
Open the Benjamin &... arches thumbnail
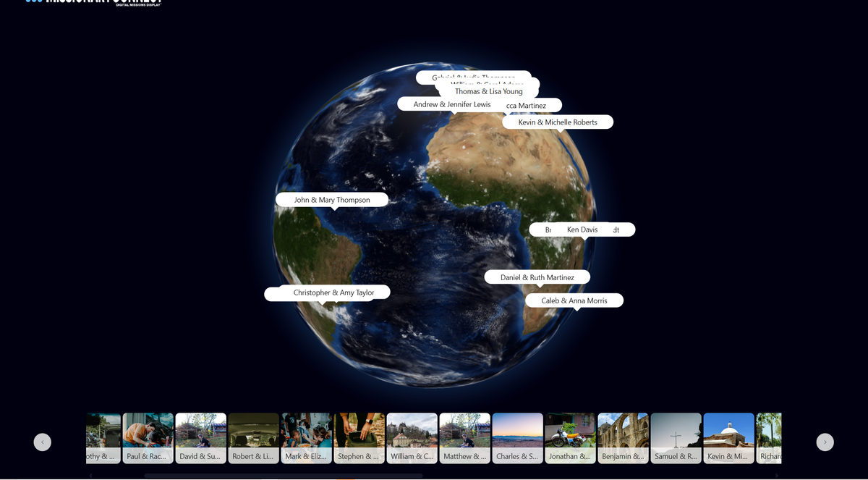coord(624,438)
